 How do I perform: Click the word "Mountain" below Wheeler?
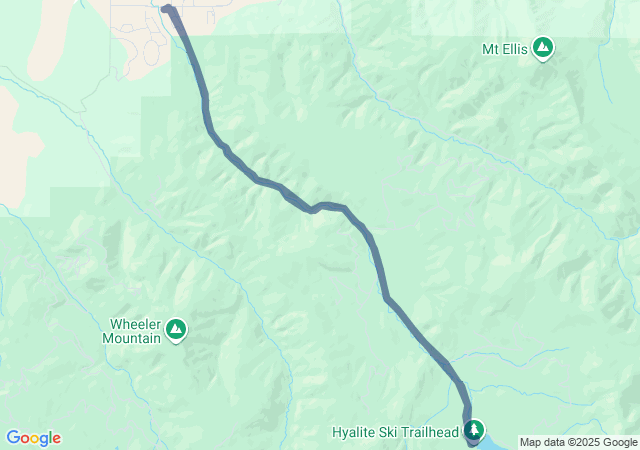click(x=131, y=339)
